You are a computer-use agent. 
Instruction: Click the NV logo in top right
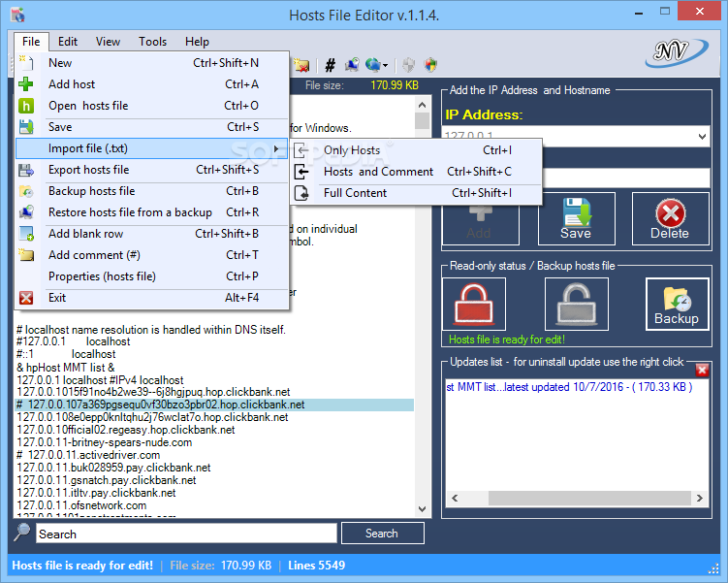click(x=677, y=52)
